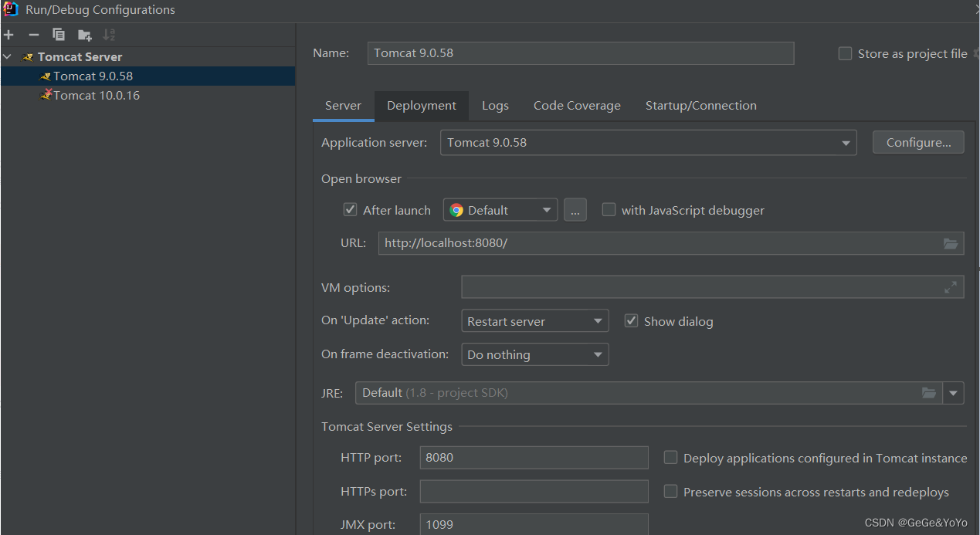Click the HTTP port field
The height and width of the screenshot is (535, 980).
coord(534,458)
